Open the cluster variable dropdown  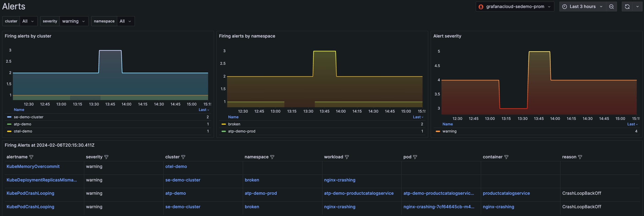(x=28, y=21)
